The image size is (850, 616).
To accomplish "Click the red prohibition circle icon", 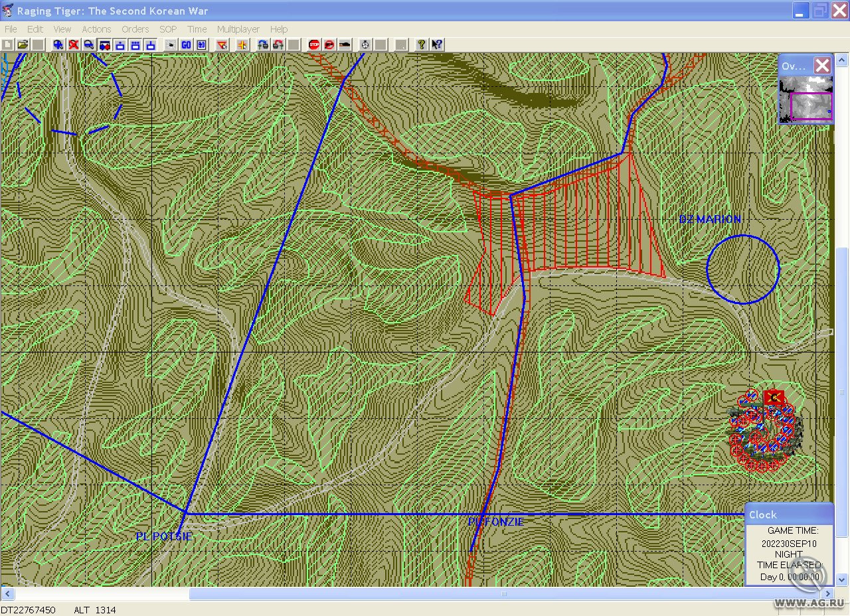I will tap(329, 44).
